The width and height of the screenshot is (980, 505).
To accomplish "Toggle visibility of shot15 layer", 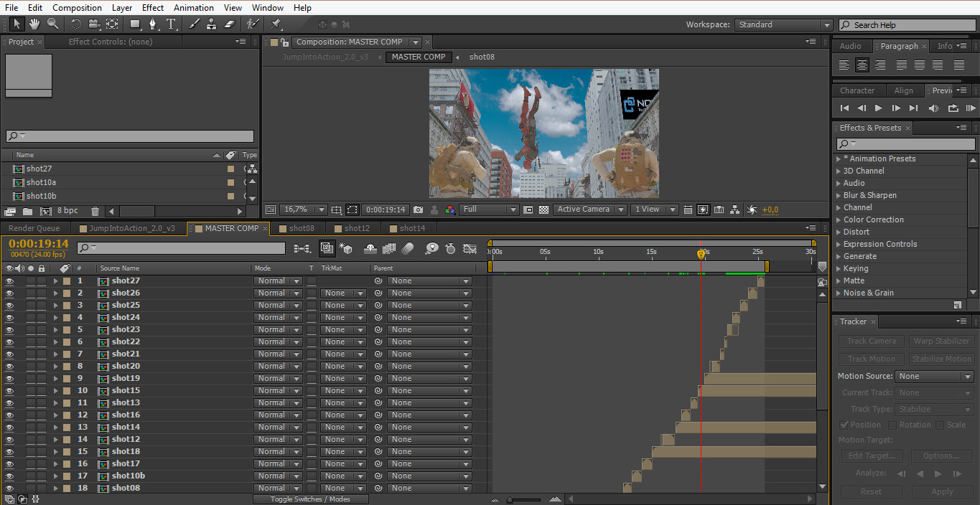I will [x=10, y=391].
